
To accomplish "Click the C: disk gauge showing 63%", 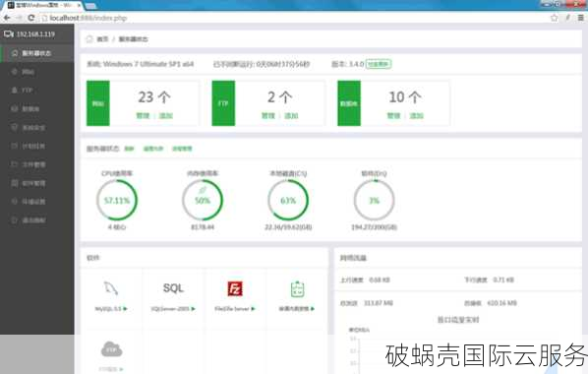I will 288,200.
